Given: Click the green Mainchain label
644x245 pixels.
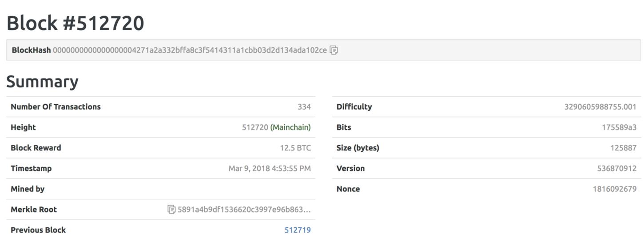Looking at the screenshot, I should point(290,127).
